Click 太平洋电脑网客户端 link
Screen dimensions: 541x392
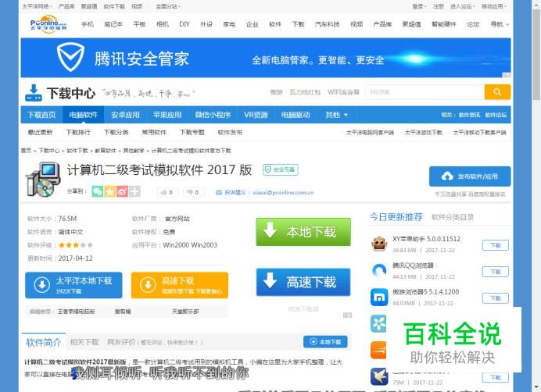point(370,133)
